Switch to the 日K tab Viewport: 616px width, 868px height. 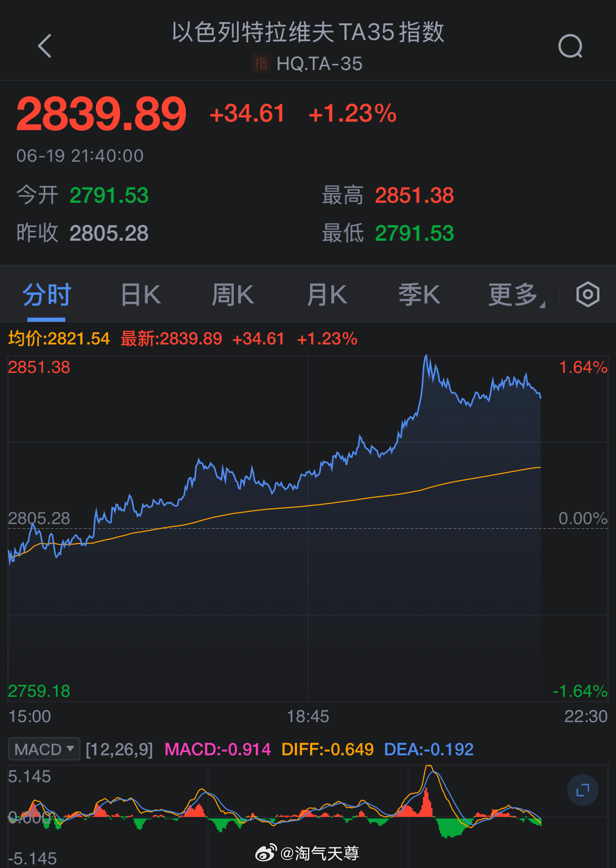(x=141, y=294)
